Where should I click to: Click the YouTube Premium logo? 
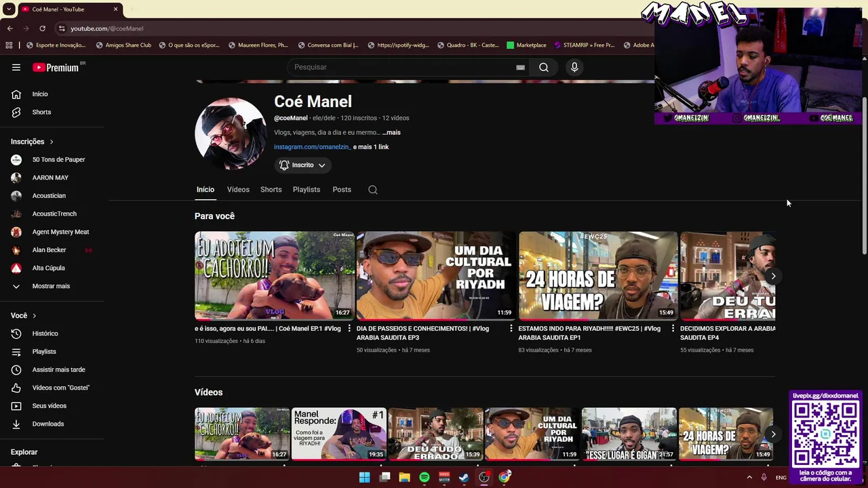tap(57, 67)
